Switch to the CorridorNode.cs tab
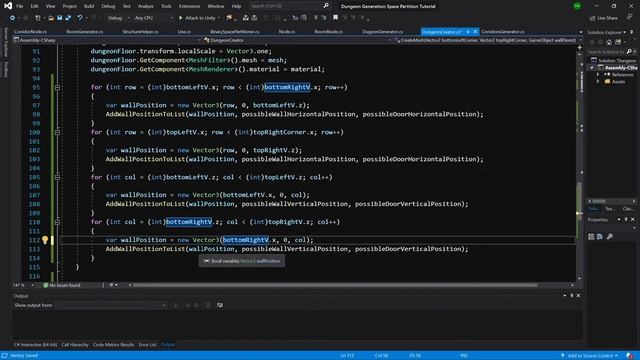This screenshot has width=640, height=360. pyautogui.click(x=30, y=31)
